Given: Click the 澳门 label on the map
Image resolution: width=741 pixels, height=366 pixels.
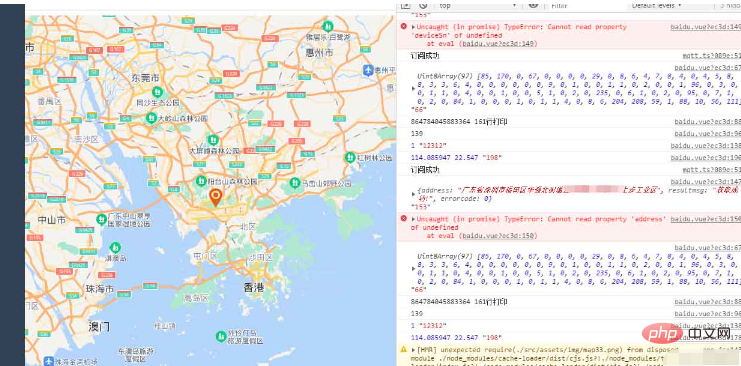Looking at the screenshot, I should pyautogui.click(x=99, y=326).
